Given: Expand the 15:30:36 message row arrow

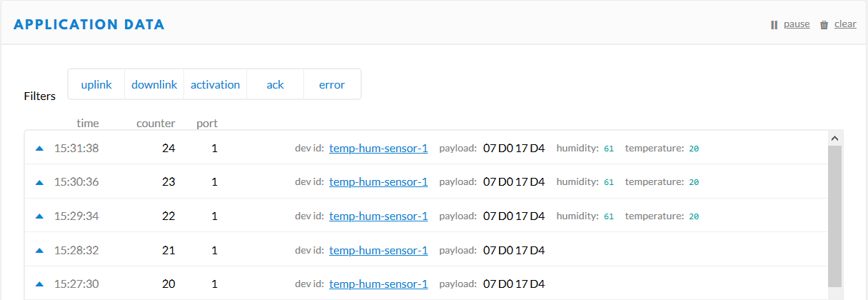Looking at the screenshot, I should tap(39, 182).
